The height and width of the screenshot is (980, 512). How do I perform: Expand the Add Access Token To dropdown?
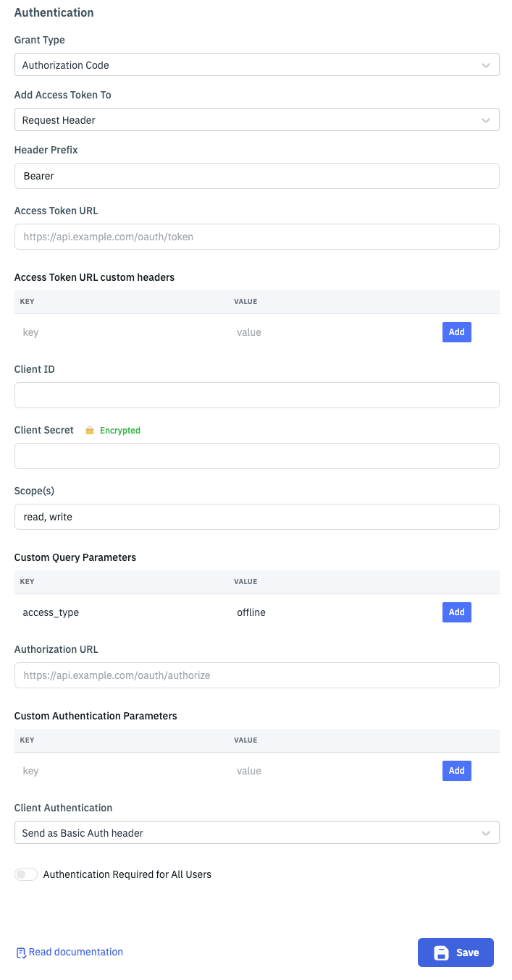pyautogui.click(x=256, y=120)
